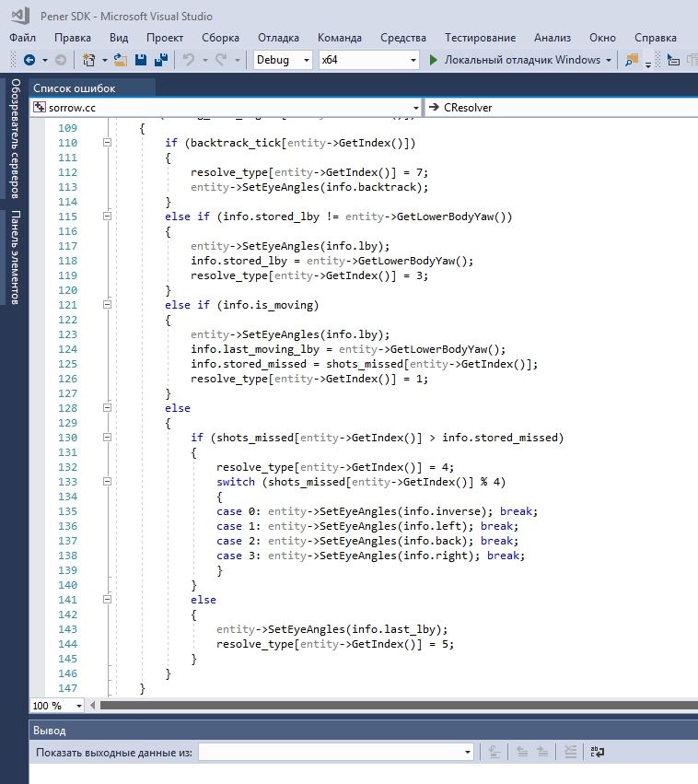Viewport: 698px width, 784px height.
Task: Click the Navigate Backward arrow icon
Action: pos(29,60)
